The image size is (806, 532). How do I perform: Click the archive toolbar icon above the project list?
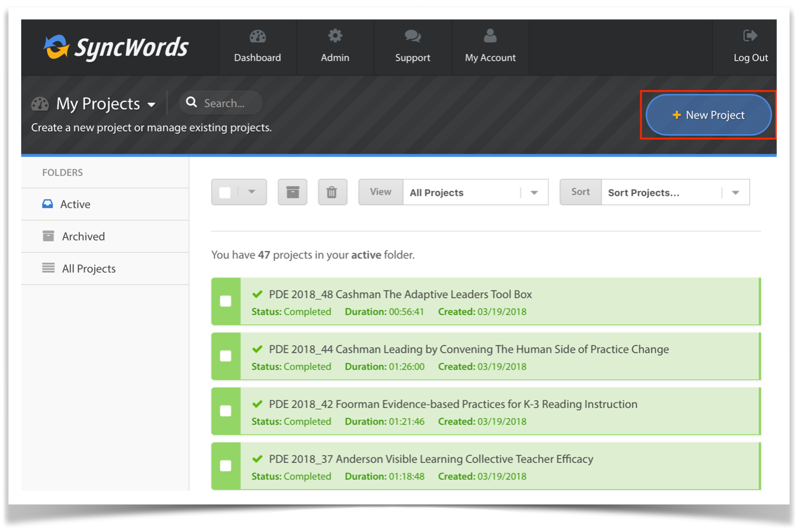(x=293, y=191)
